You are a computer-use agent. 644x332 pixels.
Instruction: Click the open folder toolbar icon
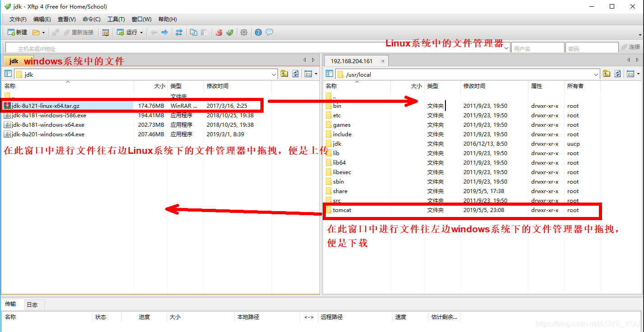[x=36, y=32]
